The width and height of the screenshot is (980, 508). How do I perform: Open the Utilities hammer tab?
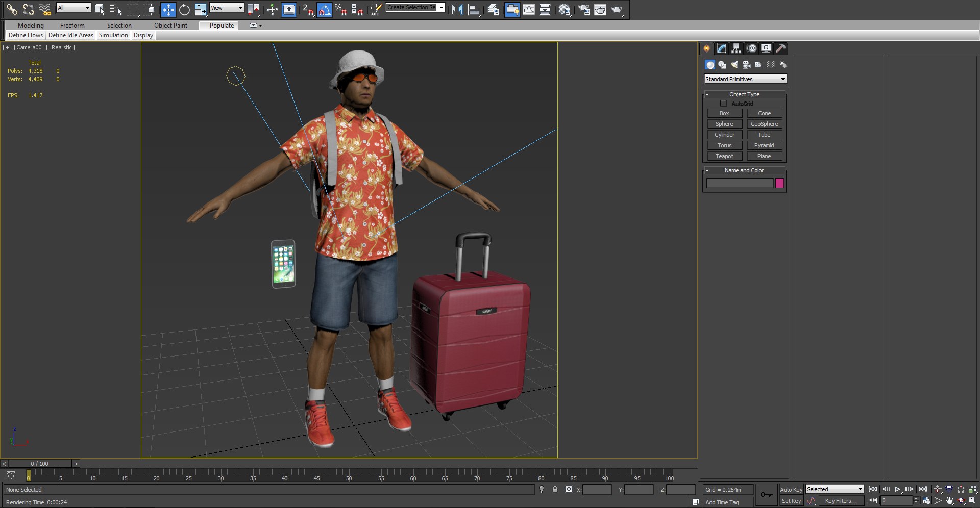tap(781, 48)
